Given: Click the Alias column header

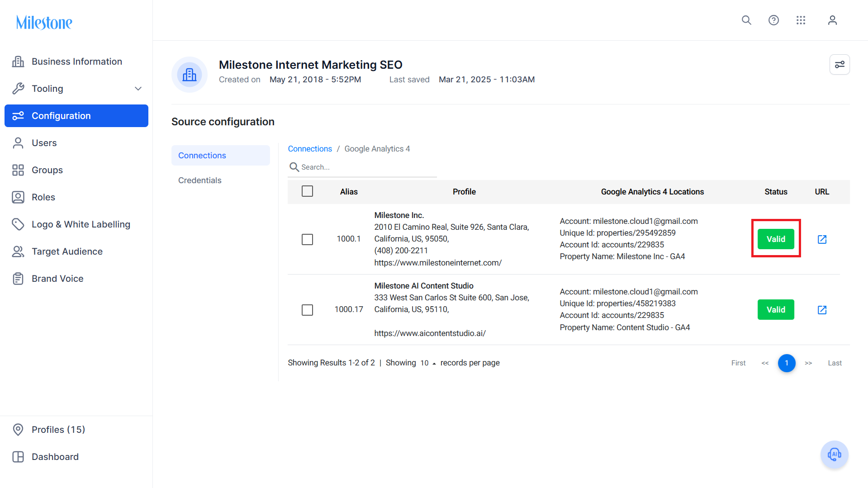Looking at the screenshot, I should pyautogui.click(x=349, y=192).
